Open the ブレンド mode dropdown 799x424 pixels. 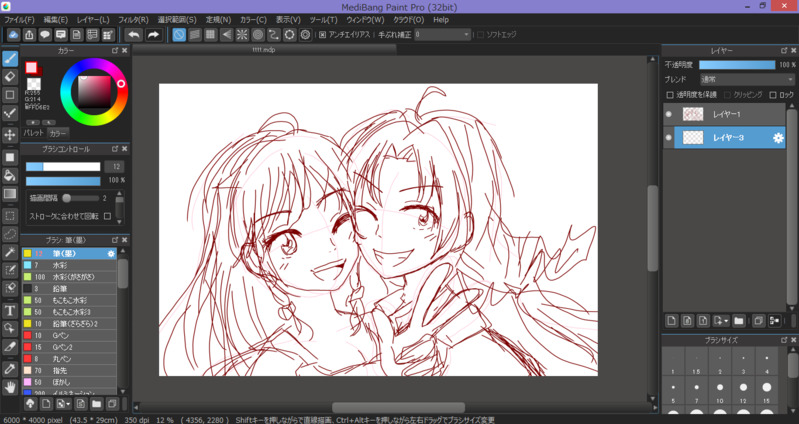(747, 80)
